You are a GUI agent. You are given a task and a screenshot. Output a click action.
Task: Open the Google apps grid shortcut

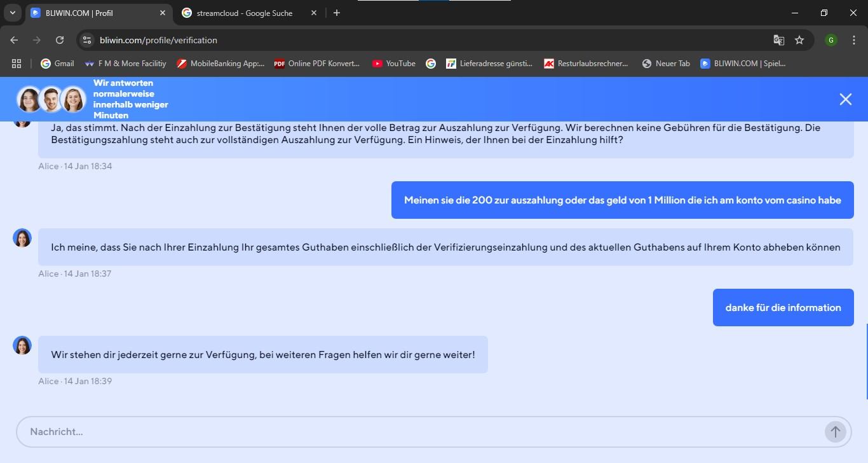click(17, 64)
